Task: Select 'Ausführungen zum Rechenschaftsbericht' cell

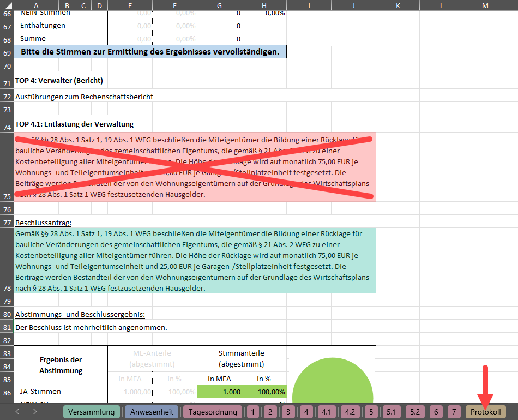Action: 84,97
